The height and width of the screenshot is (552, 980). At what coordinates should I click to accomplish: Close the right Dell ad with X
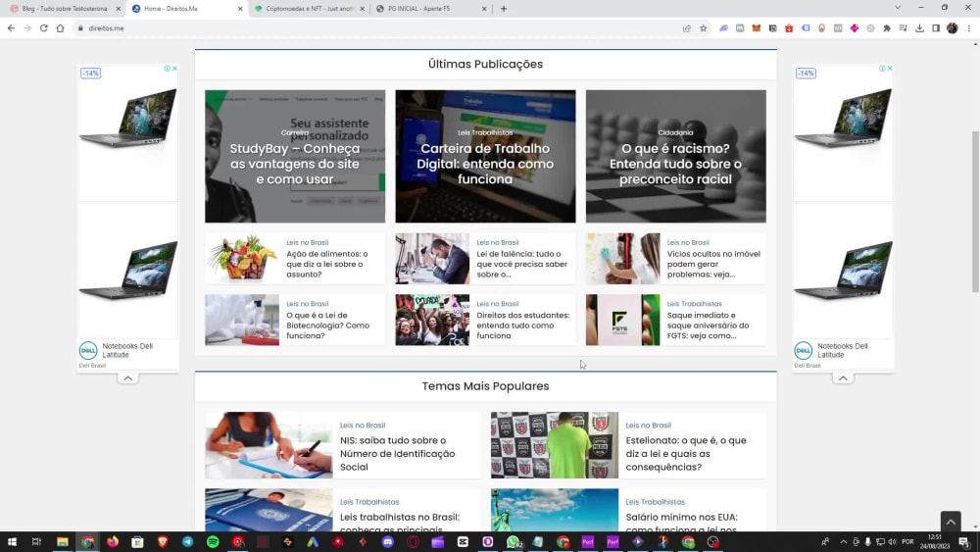(x=890, y=68)
